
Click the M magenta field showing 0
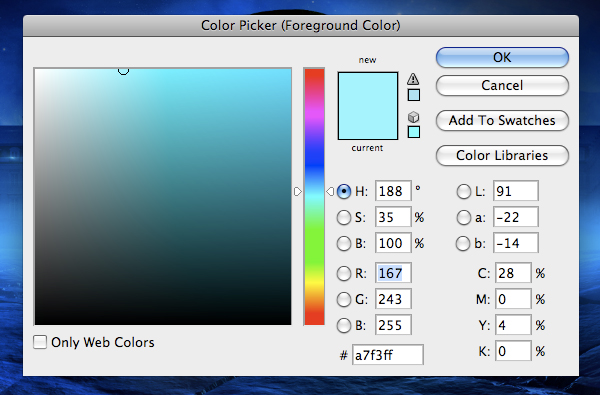513,299
